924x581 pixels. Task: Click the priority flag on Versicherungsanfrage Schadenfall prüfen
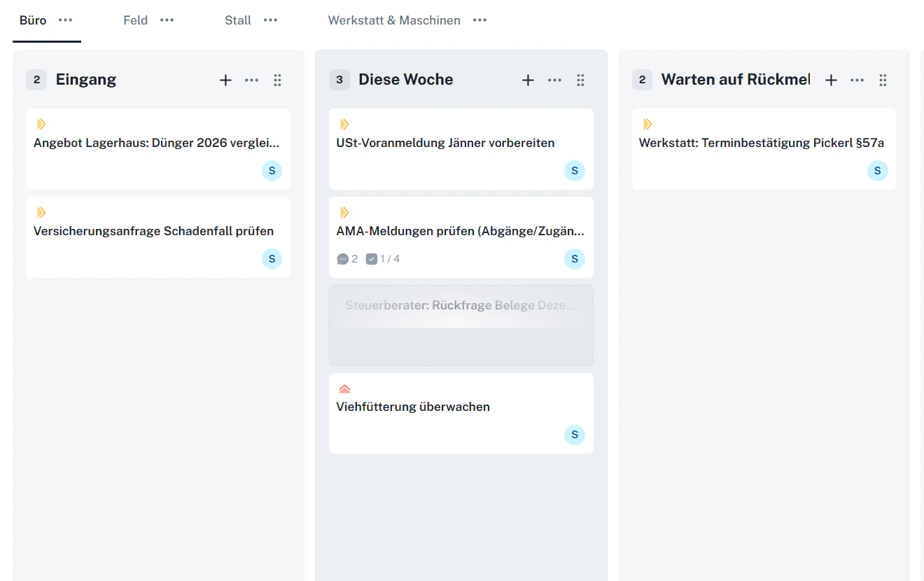pos(41,212)
